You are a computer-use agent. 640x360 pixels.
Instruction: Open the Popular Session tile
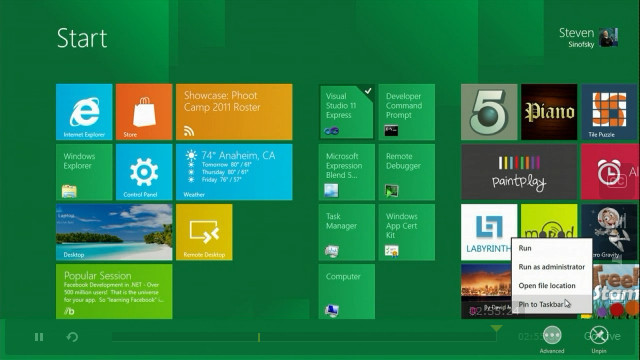(114, 291)
